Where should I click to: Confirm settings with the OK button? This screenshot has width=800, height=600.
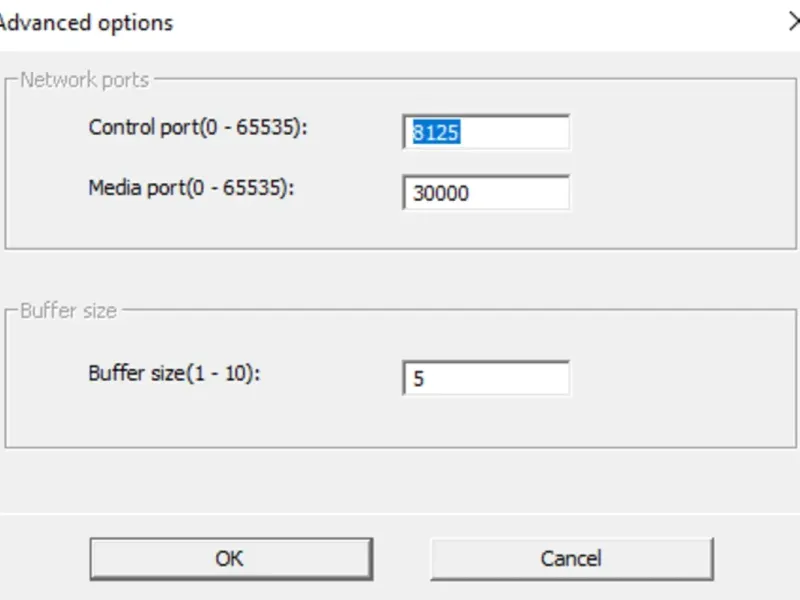coord(230,558)
